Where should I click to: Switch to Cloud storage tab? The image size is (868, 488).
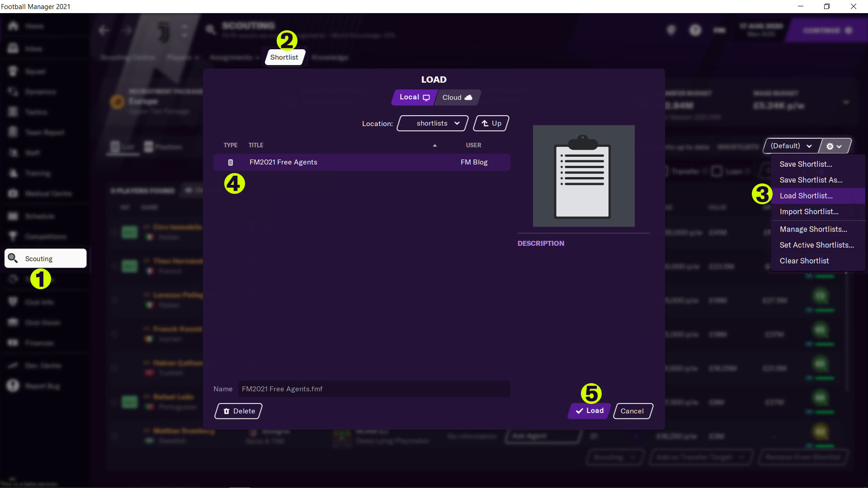[x=457, y=98]
